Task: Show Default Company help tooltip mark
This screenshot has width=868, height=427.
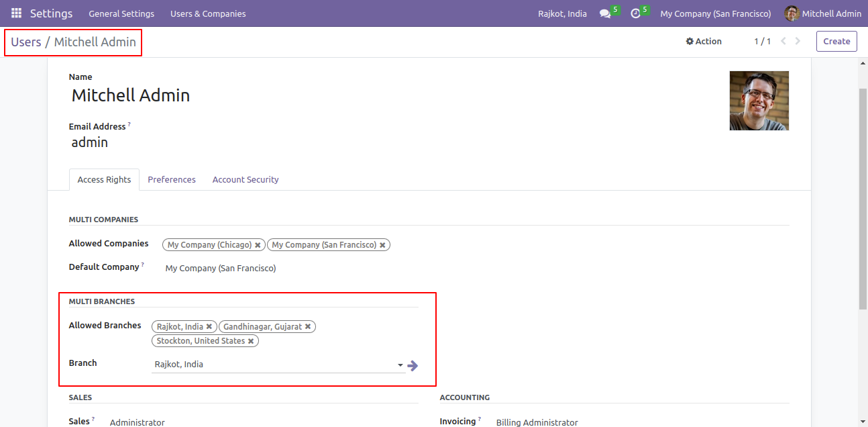Action: point(143,265)
